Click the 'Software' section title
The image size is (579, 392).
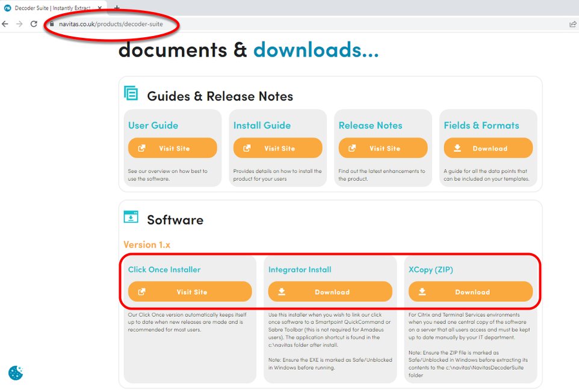[x=175, y=220]
